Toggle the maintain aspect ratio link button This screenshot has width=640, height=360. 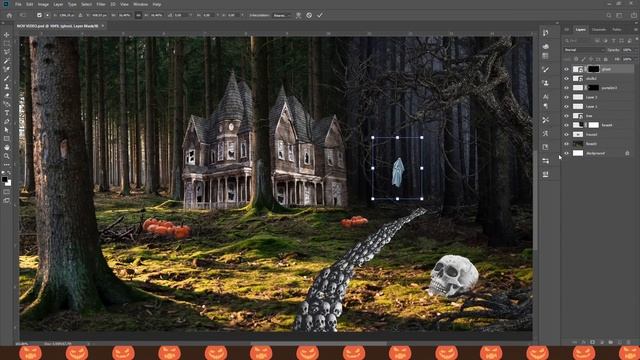click(138, 15)
